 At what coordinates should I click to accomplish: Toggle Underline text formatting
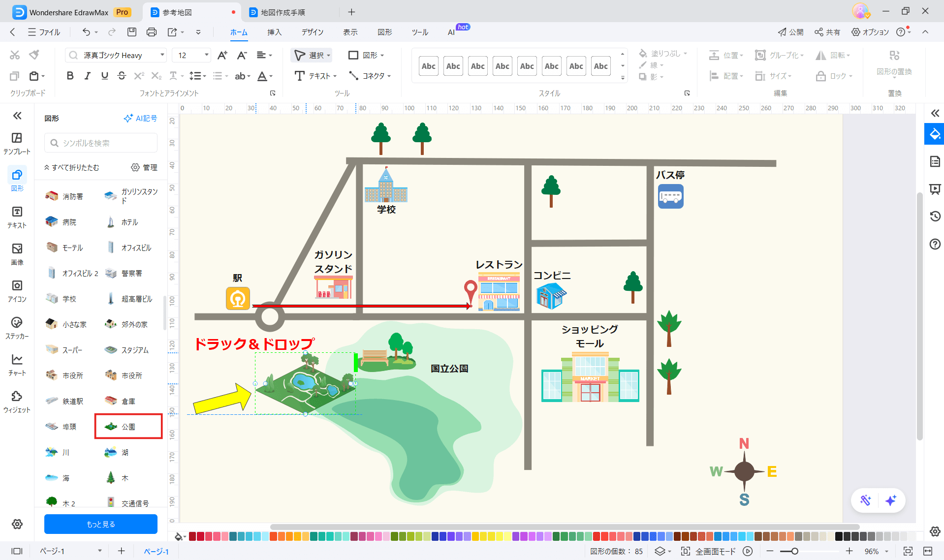104,76
